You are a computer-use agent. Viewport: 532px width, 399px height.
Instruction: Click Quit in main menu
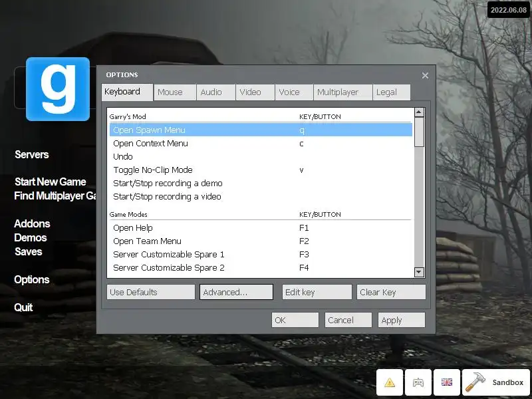click(x=23, y=307)
